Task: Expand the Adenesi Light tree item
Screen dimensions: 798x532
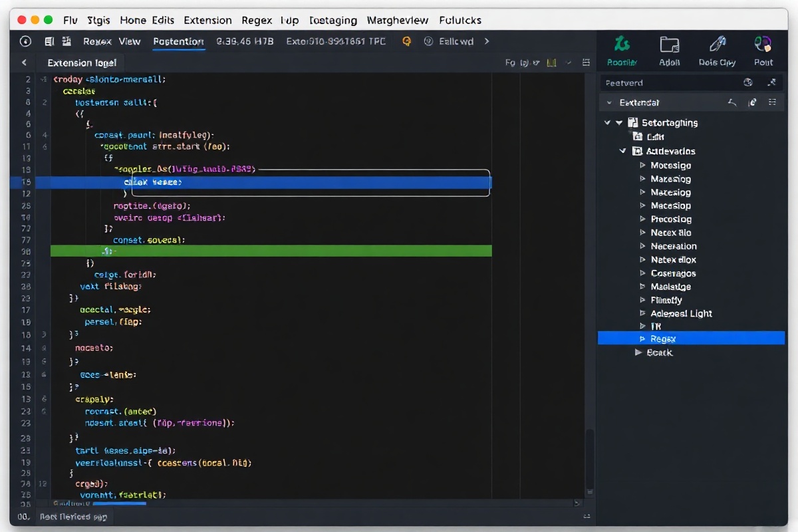Action: (x=642, y=313)
